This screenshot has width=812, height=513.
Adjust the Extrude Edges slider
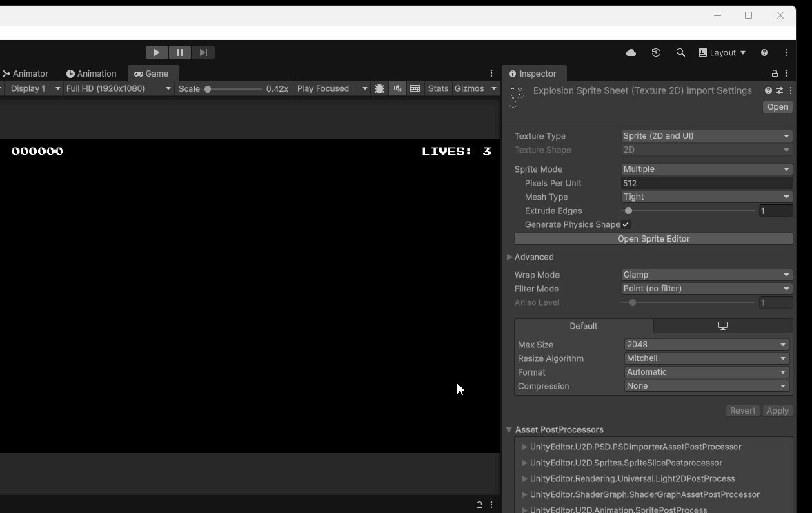coord(688,211)
